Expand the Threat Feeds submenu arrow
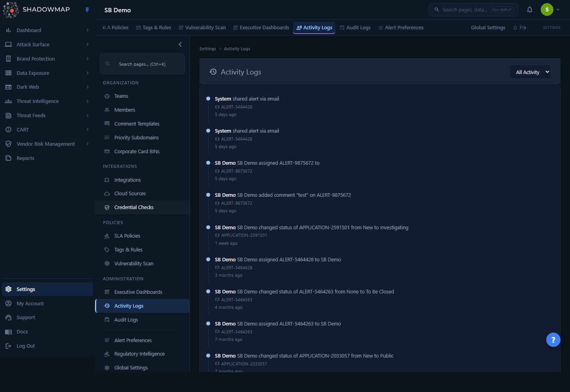Viewport: 570px width, 392px height. coord(87,116)
